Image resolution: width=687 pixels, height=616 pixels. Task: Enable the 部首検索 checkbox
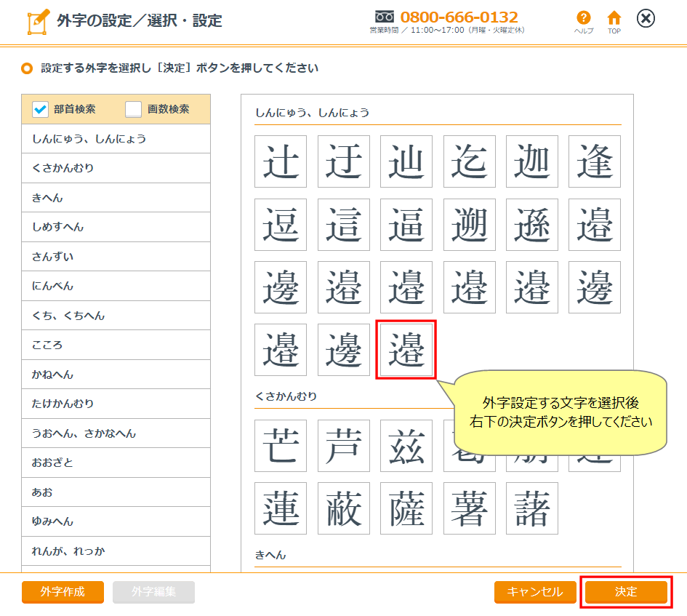(41, 109)
